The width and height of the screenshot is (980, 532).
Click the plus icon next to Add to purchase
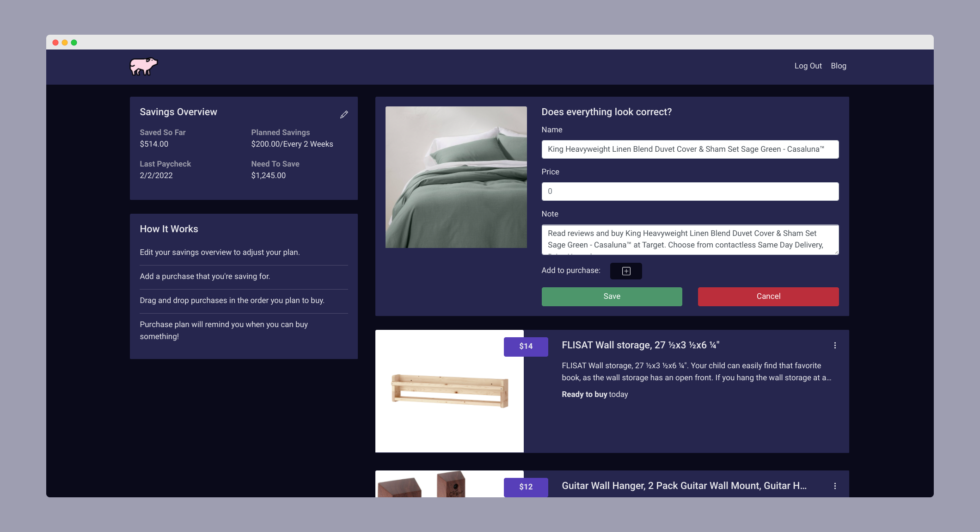[626, 271]
